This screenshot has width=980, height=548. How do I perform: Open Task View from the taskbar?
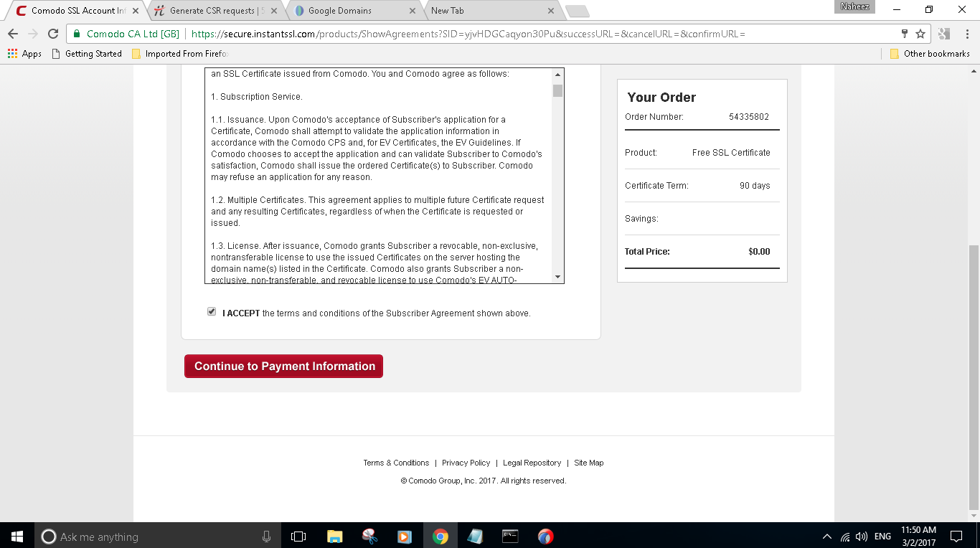(298, 536)
